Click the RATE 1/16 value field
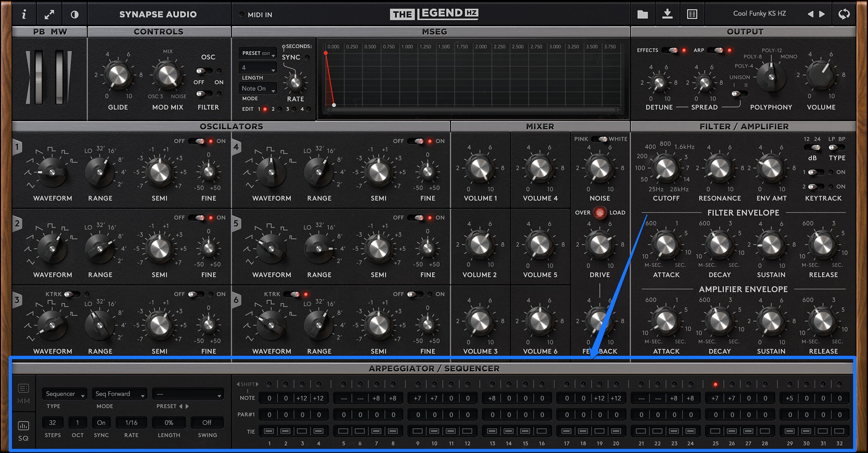The image size is (868, 453). coord(131,422)
